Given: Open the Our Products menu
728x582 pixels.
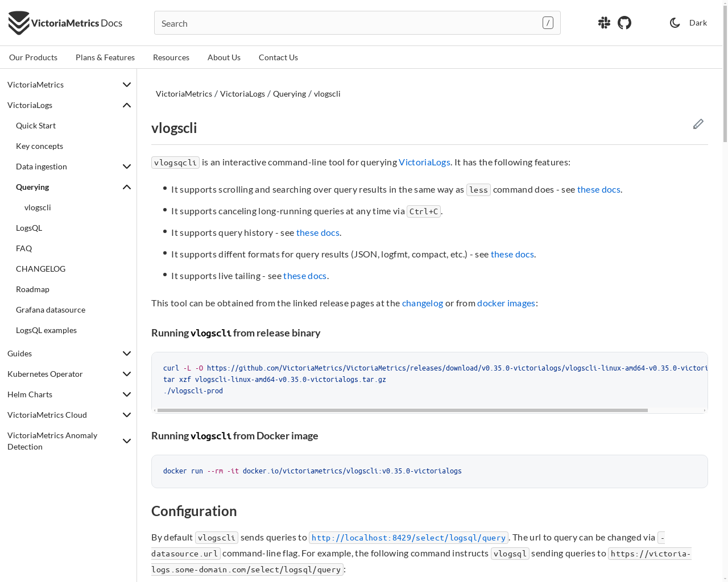Looking at the screenshot, I should point(33,57).
